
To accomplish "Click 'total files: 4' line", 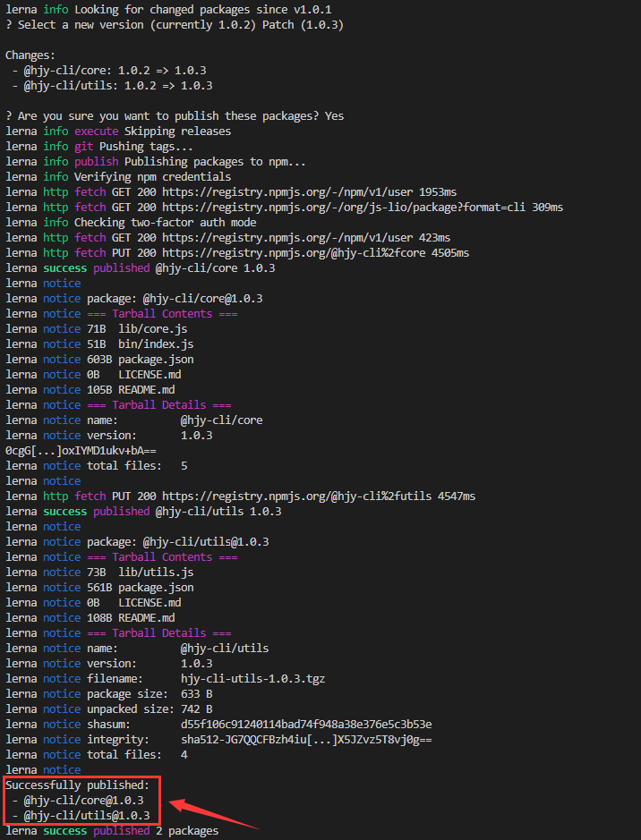I will (137, 754).
